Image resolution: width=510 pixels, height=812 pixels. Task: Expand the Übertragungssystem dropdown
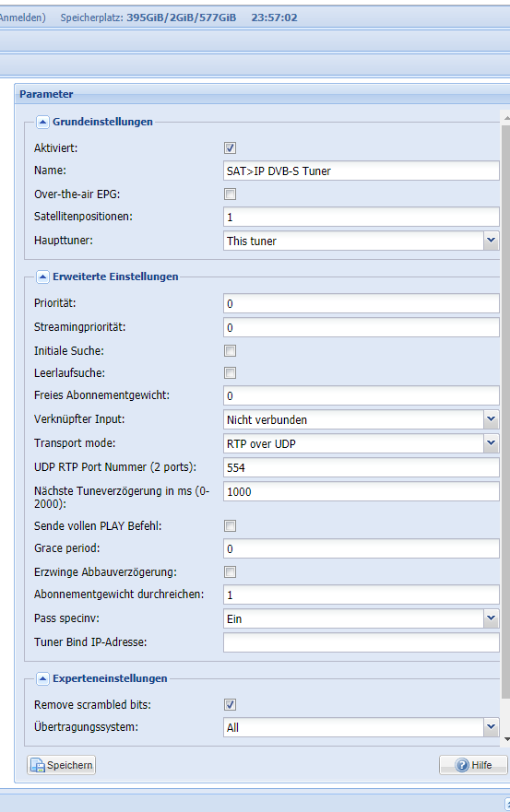(x=491, y=727)
